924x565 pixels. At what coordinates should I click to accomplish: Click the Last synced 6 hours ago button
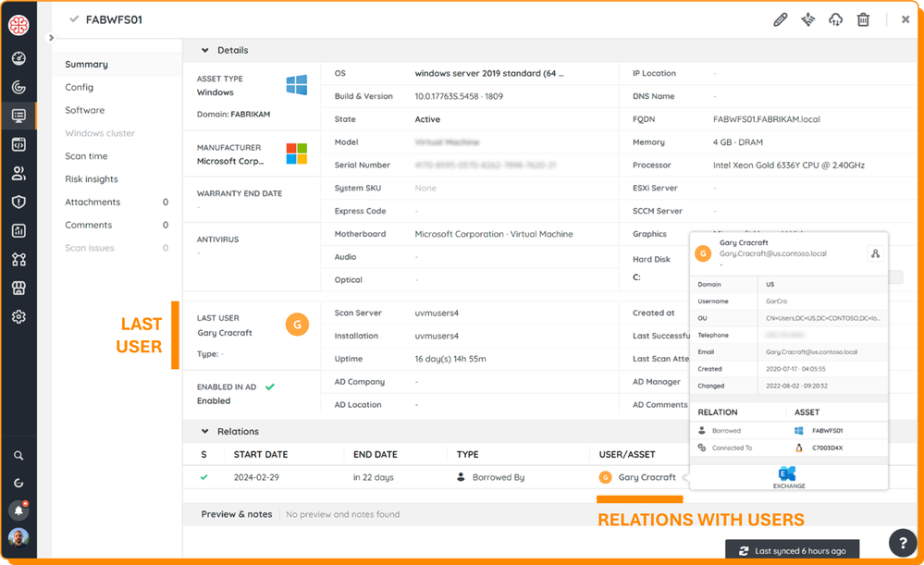[792, 550]
